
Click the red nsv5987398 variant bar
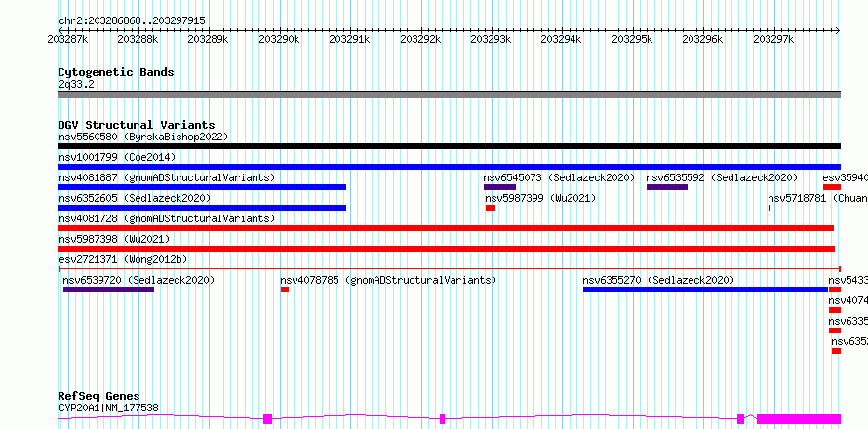[446, 249]
